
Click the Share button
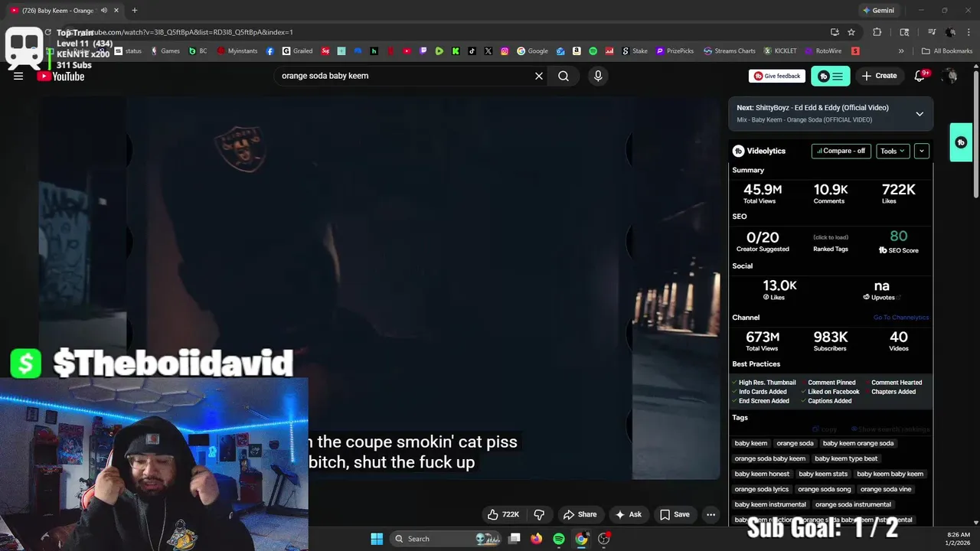580,514
